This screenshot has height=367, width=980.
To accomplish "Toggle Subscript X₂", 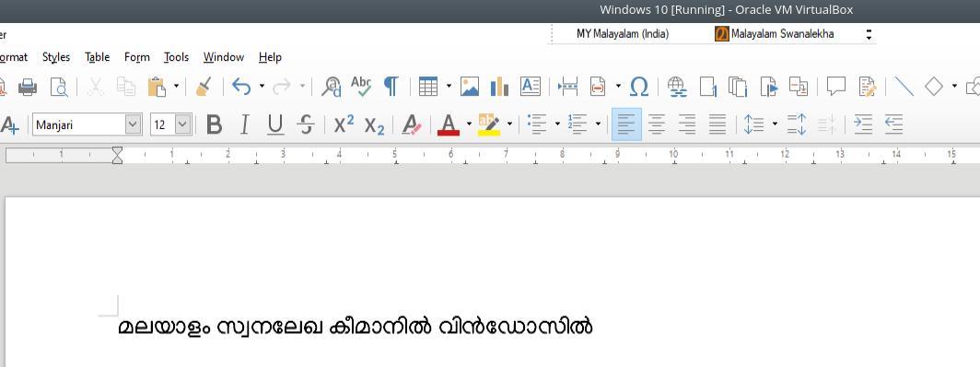I will tap(374, 125).
